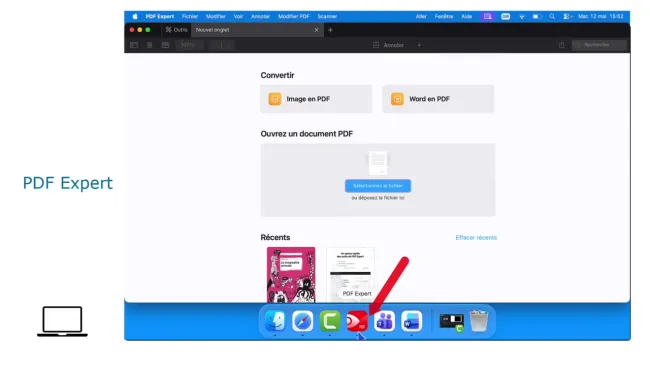
Task: Switch to two-page split view icon
Action: pyautogui.click(x=165, y=45)
